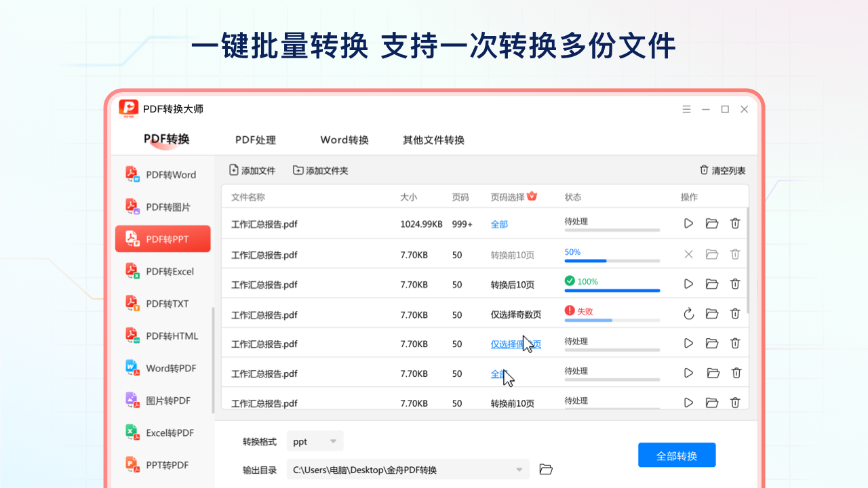
Task: Open the 转换格式 format dropdown
Action: 315,441
